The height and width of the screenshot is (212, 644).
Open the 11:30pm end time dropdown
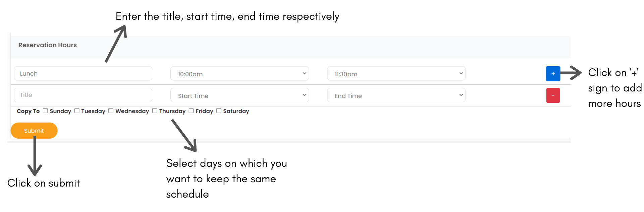pyautogui.click(x=396, y=74)
